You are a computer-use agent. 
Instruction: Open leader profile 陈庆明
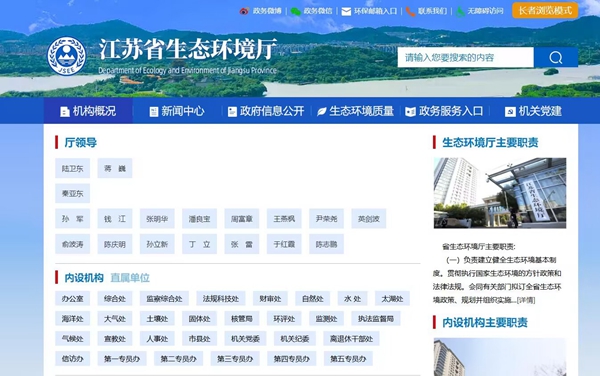(x=115, y=244)
